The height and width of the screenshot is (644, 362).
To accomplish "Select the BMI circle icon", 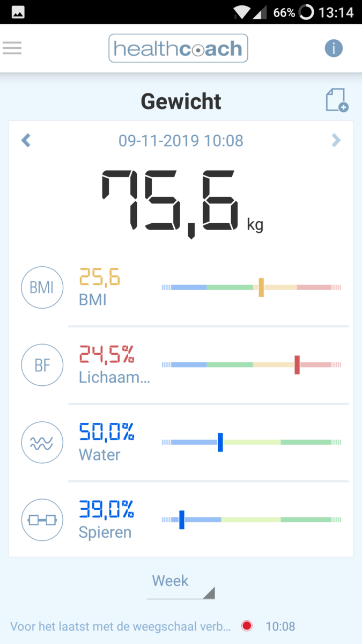I will point(42,287).
